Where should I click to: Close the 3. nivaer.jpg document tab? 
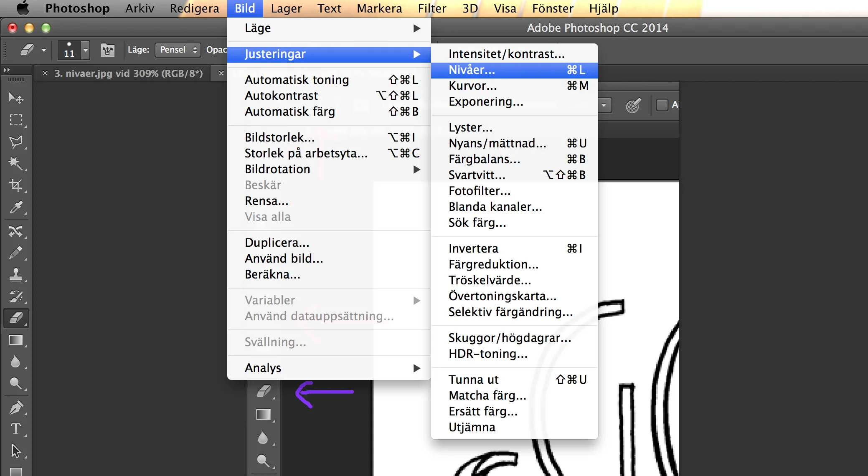[45, 73]
